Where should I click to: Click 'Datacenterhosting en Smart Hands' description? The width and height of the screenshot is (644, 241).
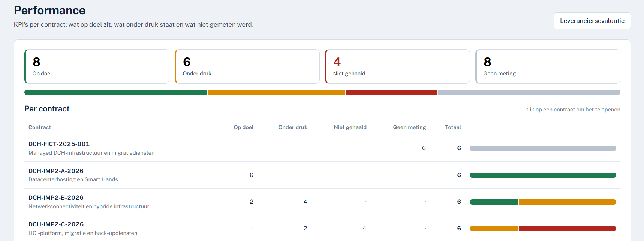[x=73, y=179]
